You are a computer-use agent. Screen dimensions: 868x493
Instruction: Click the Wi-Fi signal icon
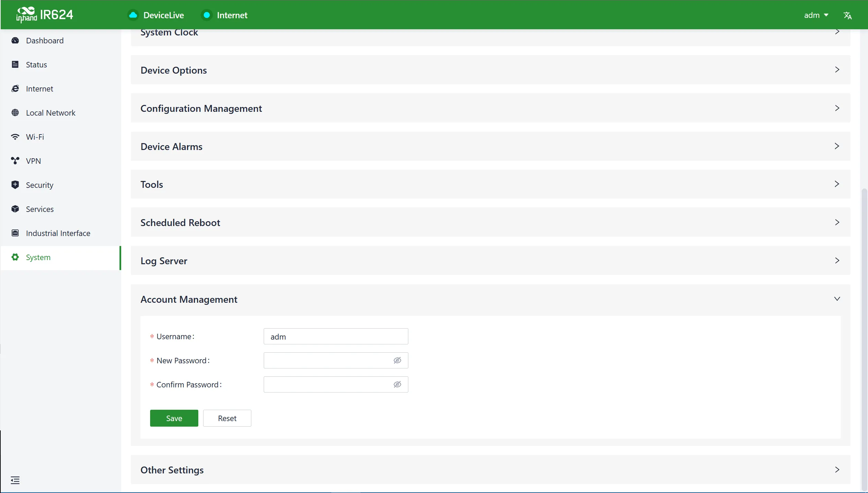pyautogui.click(x=15, y=137)
